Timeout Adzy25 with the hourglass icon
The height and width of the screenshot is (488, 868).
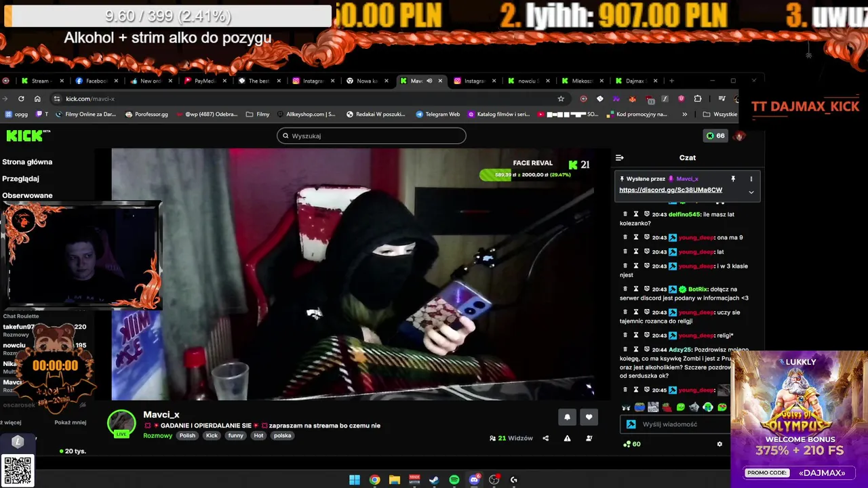636,350
